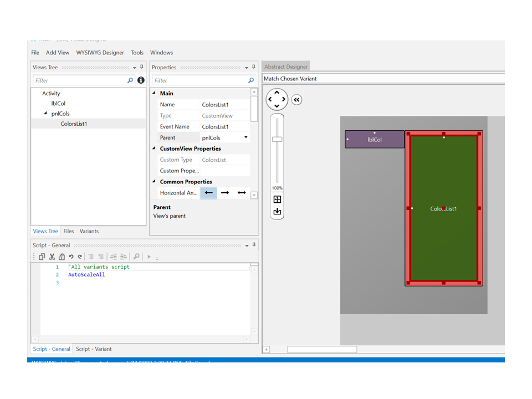Click the designer zoom slider handle

point(277,139)
